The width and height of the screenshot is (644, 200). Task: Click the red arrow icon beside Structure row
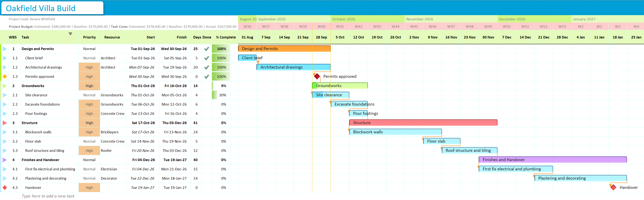(x=5, y=123)
